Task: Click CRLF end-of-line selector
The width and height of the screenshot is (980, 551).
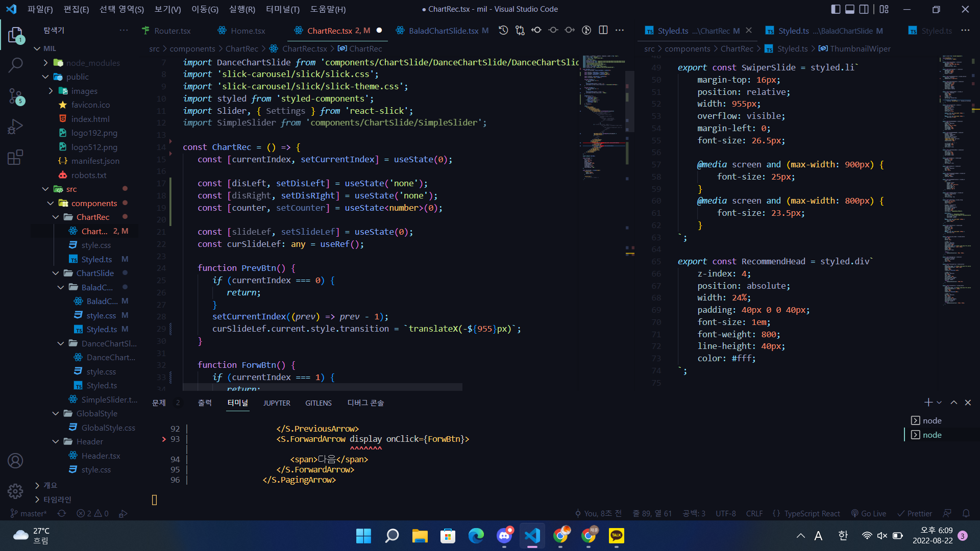Action: pyautogui.click(x=754, y=513)
